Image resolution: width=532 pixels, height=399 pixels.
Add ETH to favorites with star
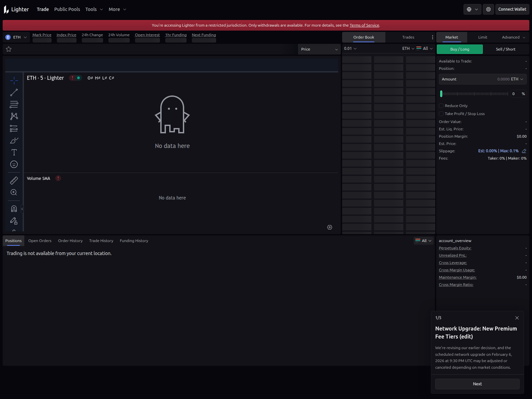point(9,49)
